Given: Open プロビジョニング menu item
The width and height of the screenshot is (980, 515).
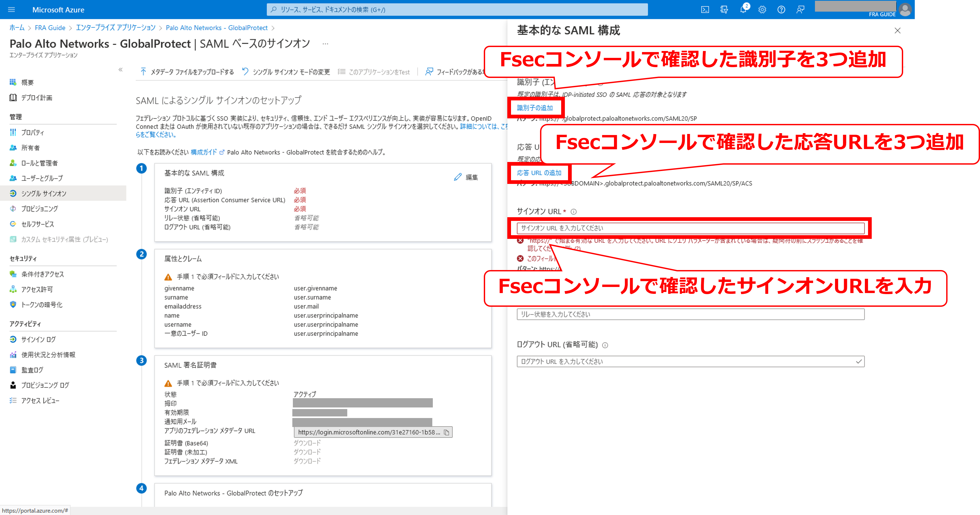Looking at the screenshot, I should [x=40, y=208].
